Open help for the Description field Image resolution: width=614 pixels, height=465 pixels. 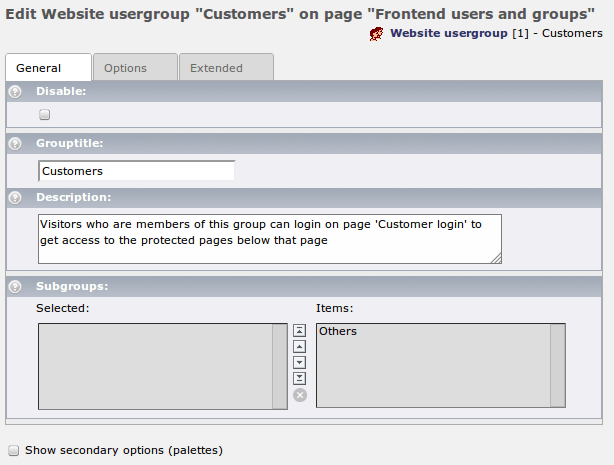[15, 197]
